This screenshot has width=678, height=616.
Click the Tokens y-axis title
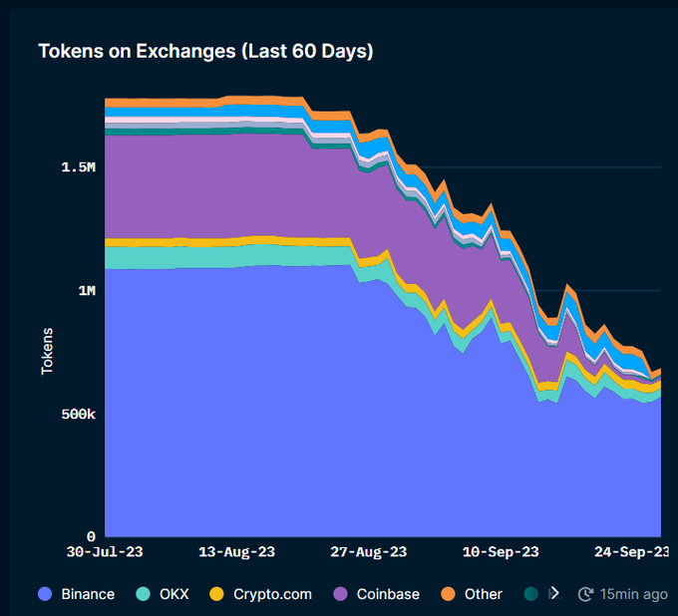(47, 351)
